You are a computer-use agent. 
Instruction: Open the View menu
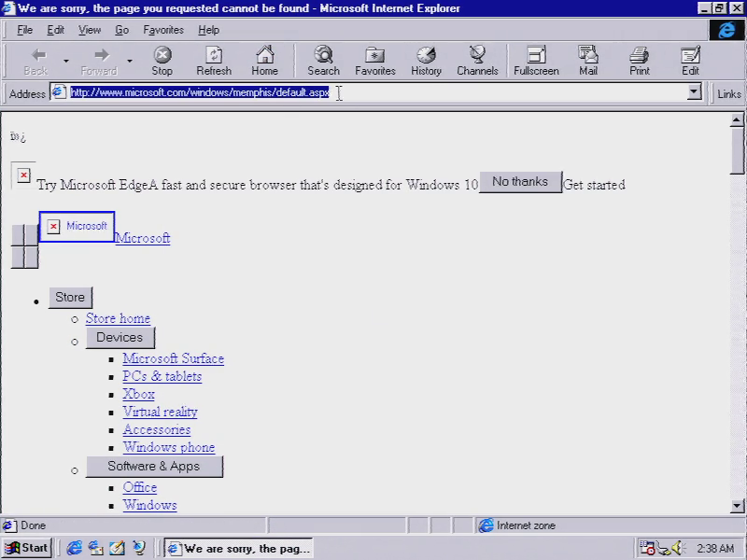coord(90,30)
